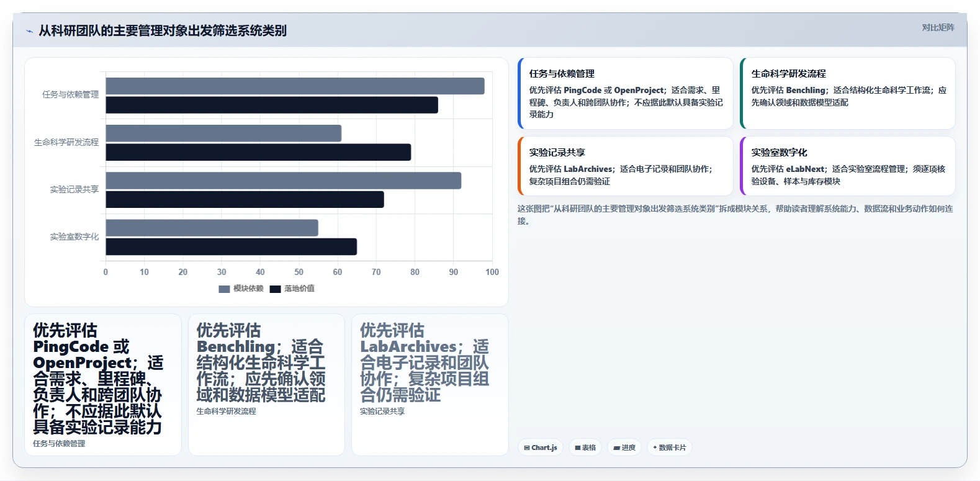Click the 生命科学研发流程 axis label

[66, 142]
